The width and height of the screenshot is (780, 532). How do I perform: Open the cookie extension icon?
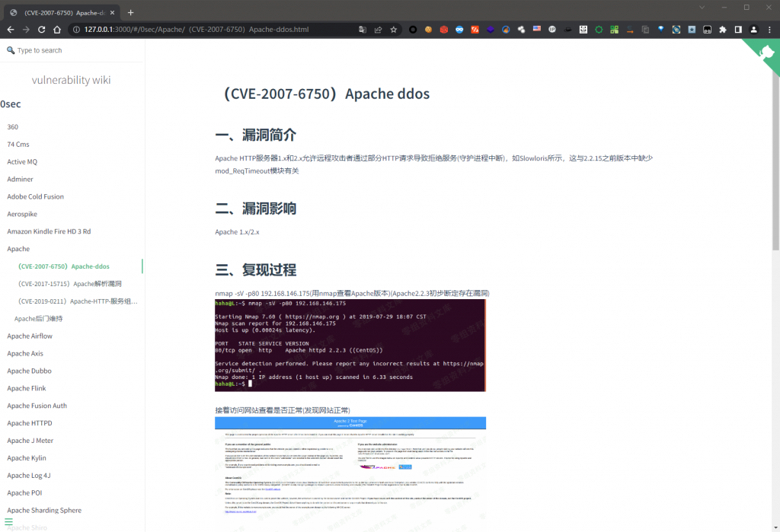click(428, 30)
